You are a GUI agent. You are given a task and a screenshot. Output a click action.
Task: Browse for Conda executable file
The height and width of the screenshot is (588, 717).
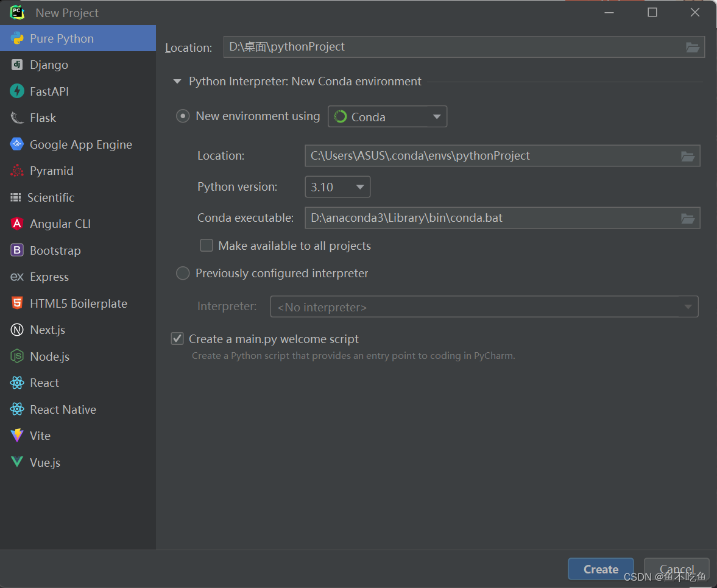688,219
